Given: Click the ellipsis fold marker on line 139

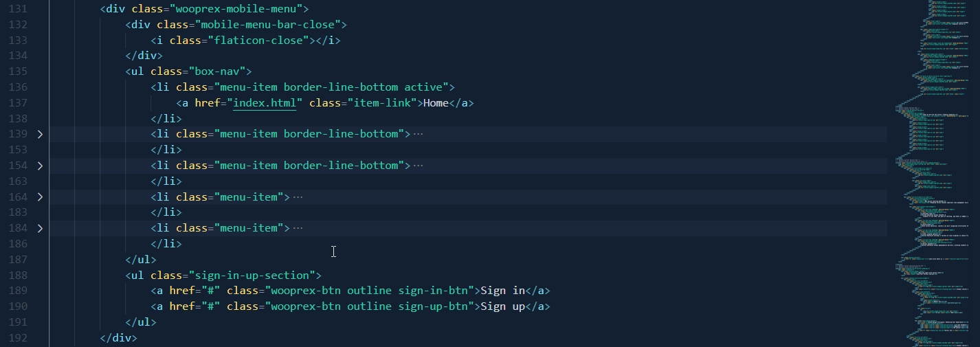Looking at the screenshot, I should [x=418, y=134].
